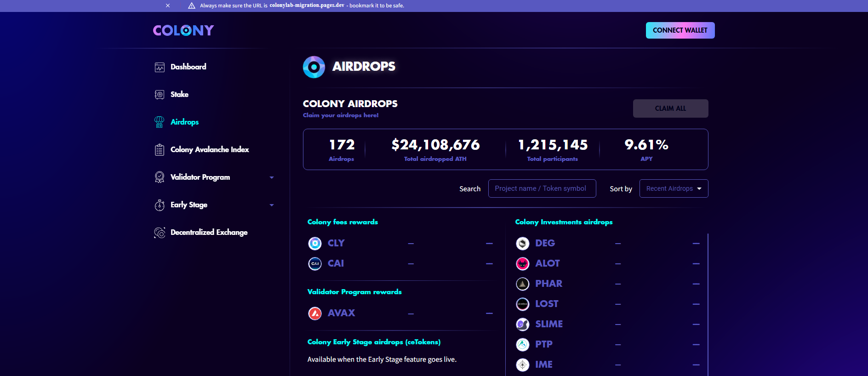The height and width of the screenshot is (376, 868).
Task: Click the "Validator Program rewards" heading
Action: pyautogui.click(x=354, y=292)
